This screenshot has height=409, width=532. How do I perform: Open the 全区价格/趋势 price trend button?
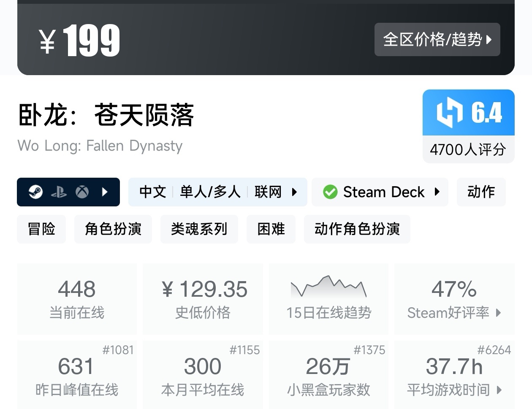tap(437, 40)
